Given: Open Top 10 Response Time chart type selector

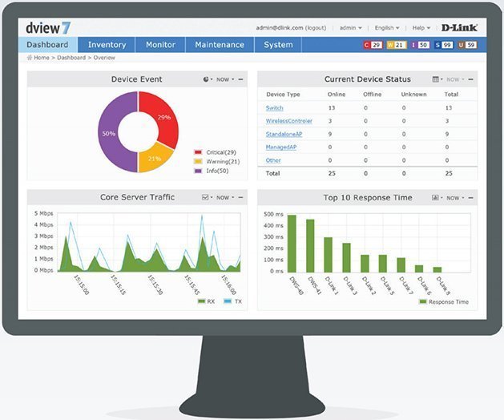Looking at the screenshot, I should [x=437, y=197].
